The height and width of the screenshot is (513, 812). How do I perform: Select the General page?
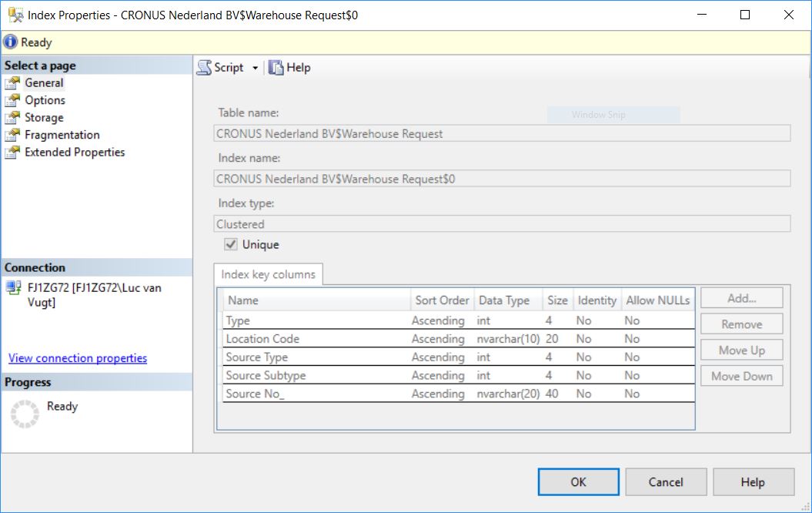(x=44, y=83)
